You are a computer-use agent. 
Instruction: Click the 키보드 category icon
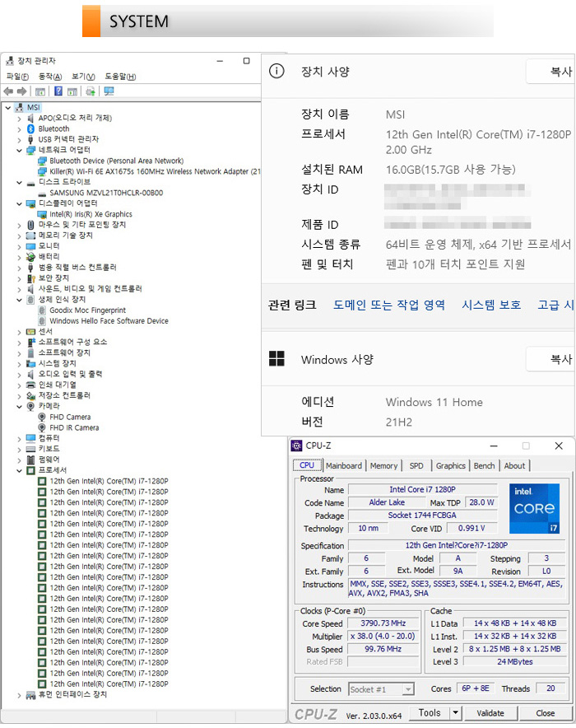pos(30,449)
